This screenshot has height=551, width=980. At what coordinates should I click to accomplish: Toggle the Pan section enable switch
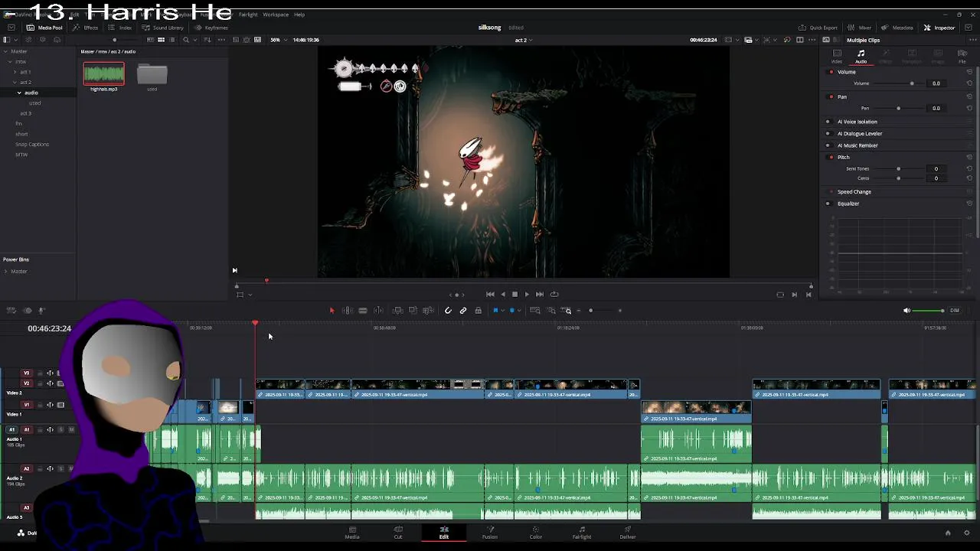(831, 97)
